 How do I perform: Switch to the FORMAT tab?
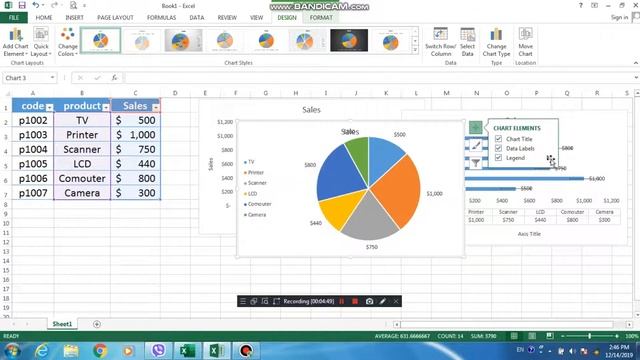(x=321, y=18)
